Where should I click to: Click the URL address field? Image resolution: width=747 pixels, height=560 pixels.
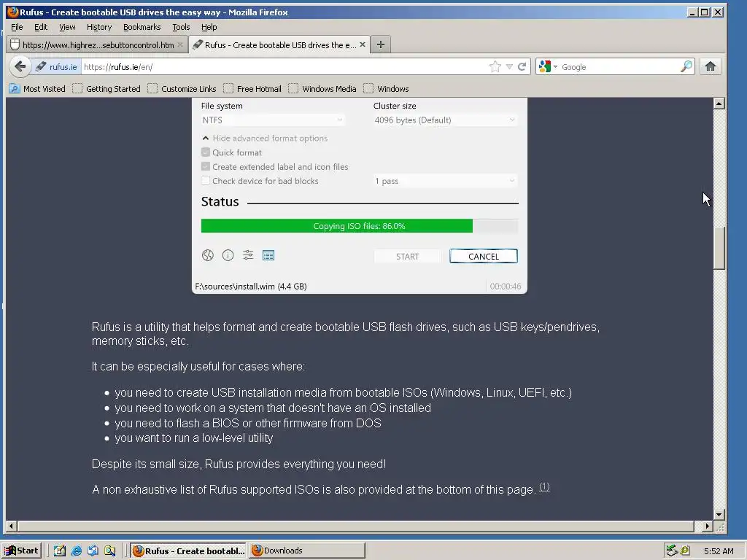pyautogui.click(x=284, y=66)
